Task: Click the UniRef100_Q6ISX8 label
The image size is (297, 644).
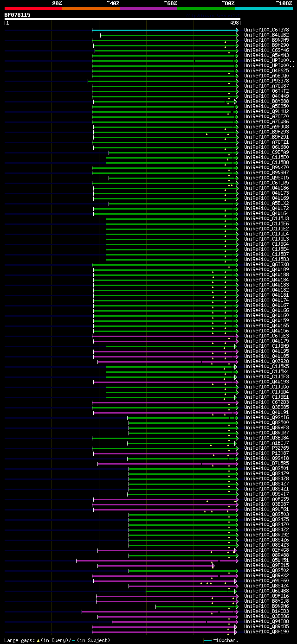Action: 266,264
